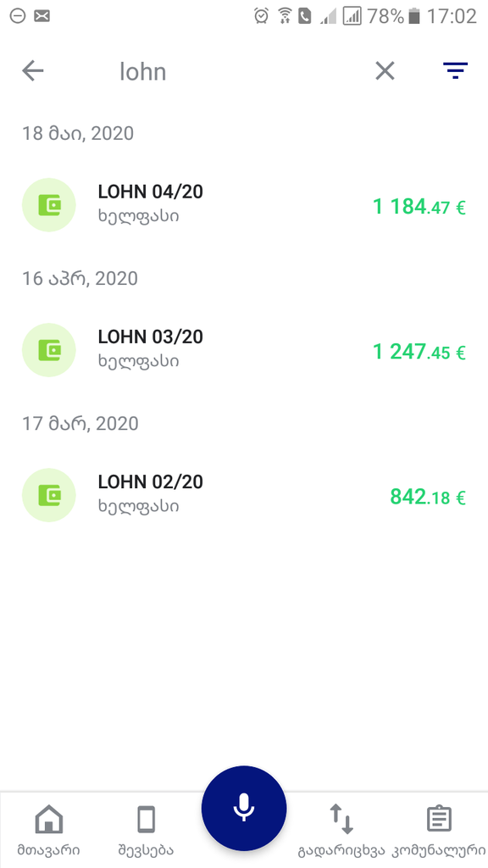Tap the alarm icon in status bar
Screen dimensions: 488x868
click(x=261, y=17)
